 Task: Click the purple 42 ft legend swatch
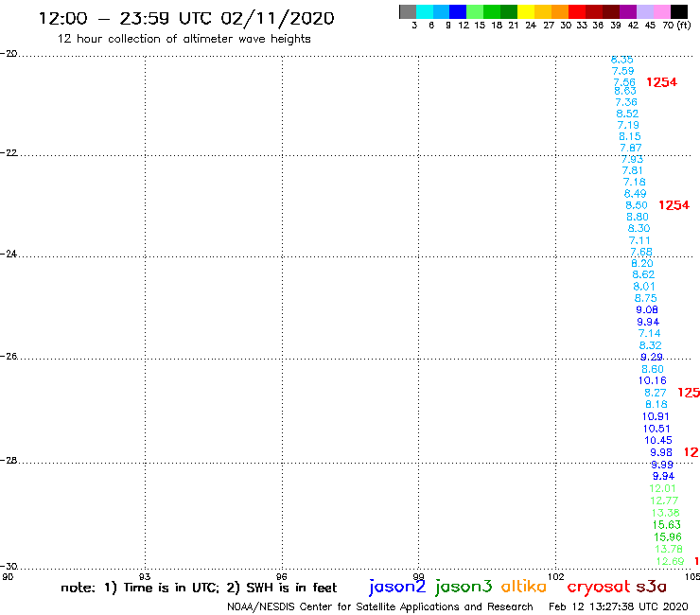(628, 11)
